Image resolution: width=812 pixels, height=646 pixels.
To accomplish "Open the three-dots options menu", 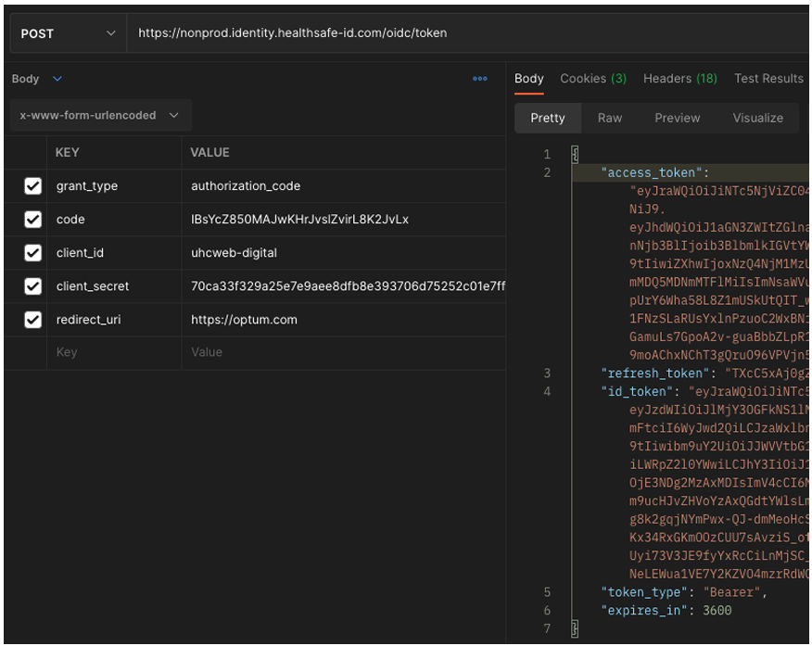I will point(480,79).
